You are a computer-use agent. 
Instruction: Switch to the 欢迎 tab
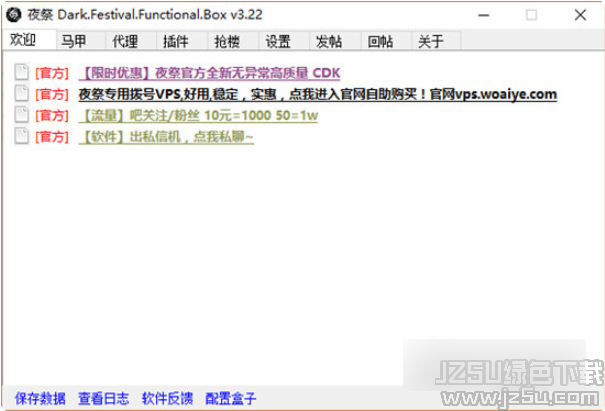[x=29, y=40]
